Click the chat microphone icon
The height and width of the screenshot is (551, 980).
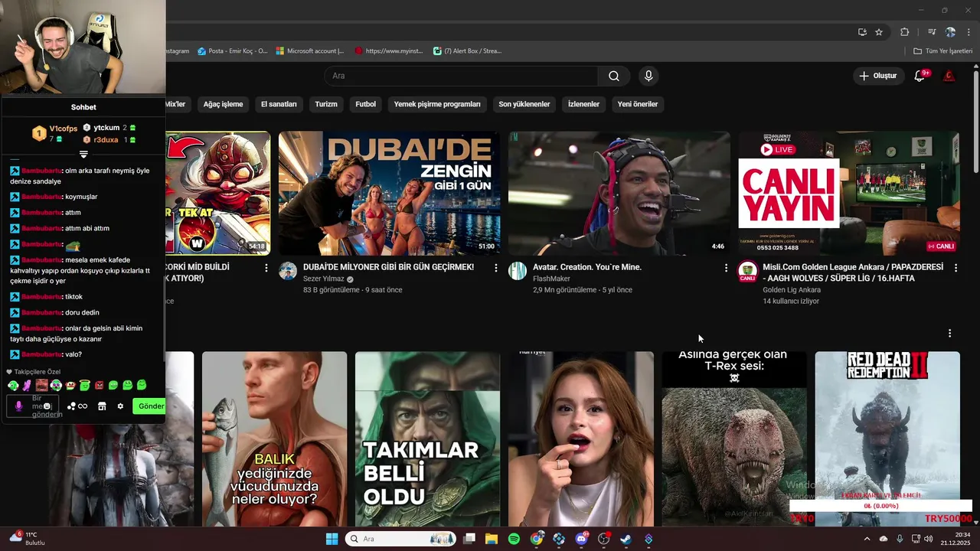(x=19, y=406)
